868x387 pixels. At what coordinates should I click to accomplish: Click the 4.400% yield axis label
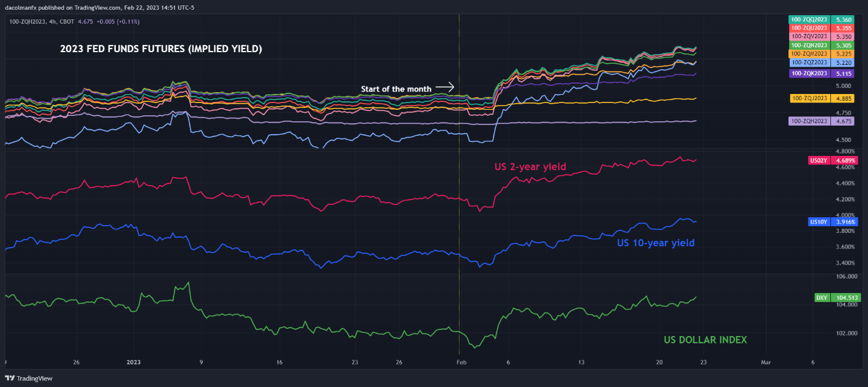[x=844, y=183]
